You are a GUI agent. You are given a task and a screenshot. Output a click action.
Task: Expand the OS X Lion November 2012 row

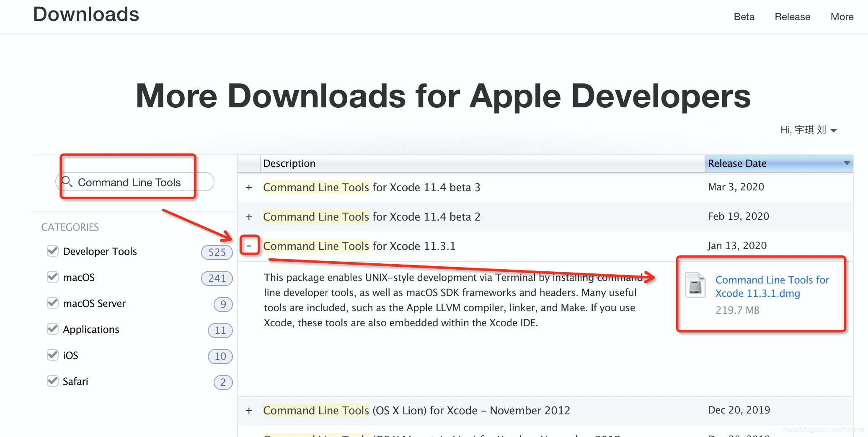click(249, 411)
